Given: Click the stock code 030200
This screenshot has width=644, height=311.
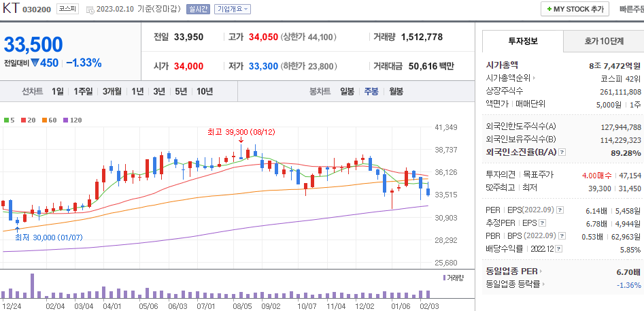Looking at the screenshot, I should pos(37,9).
